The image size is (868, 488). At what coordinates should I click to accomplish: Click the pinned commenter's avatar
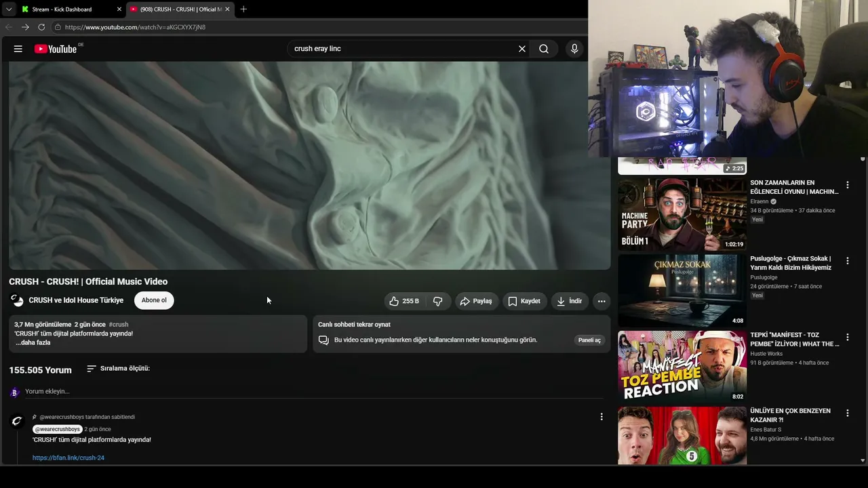(x=17, y=422)
